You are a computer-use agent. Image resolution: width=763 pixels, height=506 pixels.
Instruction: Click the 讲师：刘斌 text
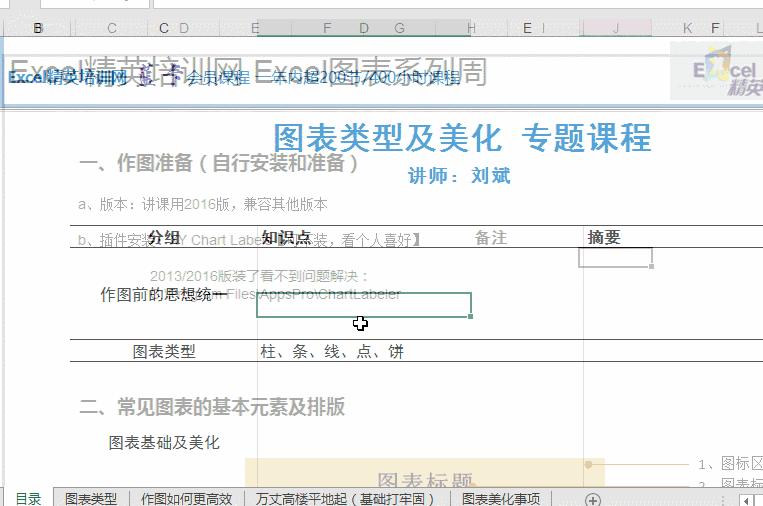click(459, 176)
